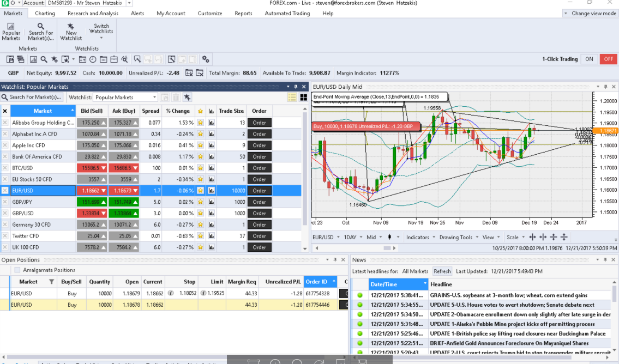Click the favorite star for Apple Inc CFD
This screenshot has width=619, height=364.
pyautogui.click(x=200, y=145)
